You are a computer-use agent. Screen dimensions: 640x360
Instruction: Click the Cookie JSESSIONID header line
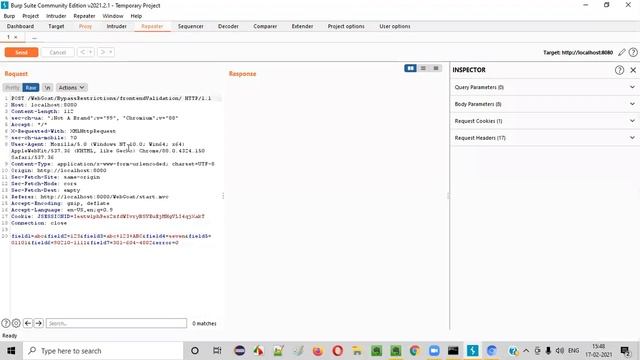click(x=108, y=216)
